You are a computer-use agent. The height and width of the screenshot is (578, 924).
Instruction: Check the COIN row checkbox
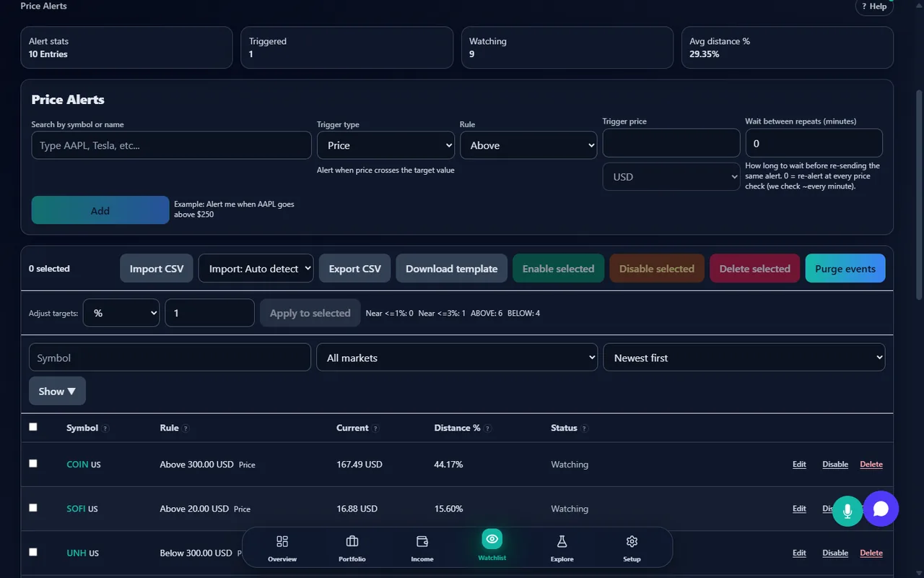point(33,463)
